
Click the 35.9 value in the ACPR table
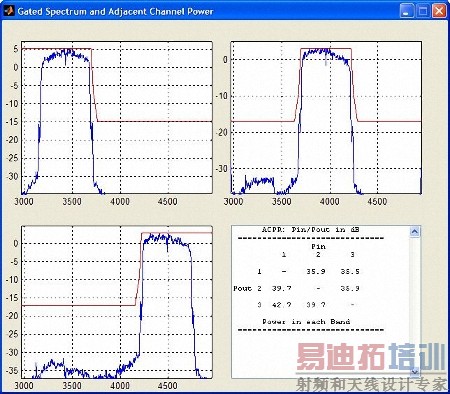316,272
